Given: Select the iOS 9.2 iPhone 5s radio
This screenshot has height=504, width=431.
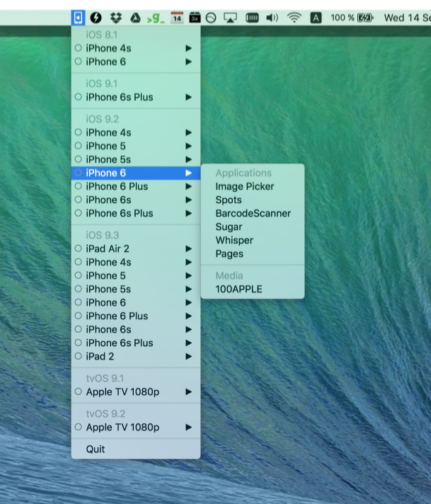Looking at the screenshot, I should coord(78,159).
